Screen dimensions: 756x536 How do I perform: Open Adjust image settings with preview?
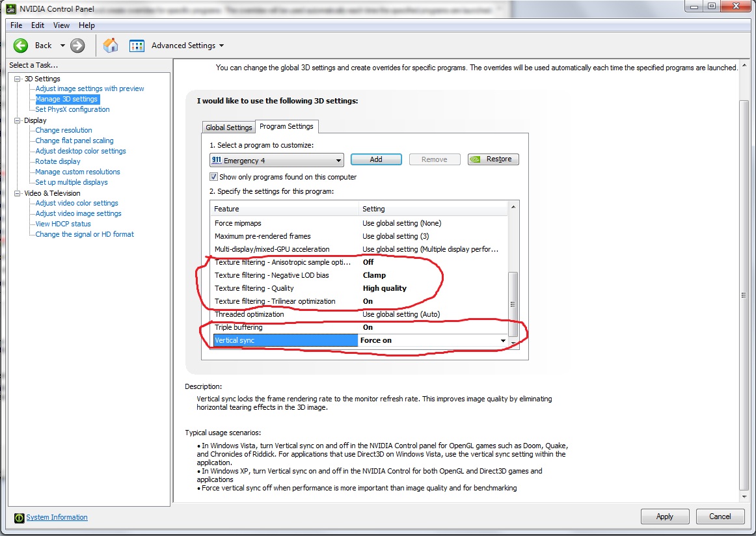(x=90, y=88)
